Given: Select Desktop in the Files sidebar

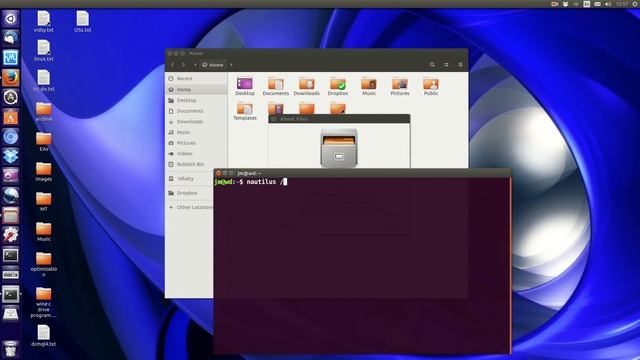Looking at the screenshot, I should click(196, 100).
